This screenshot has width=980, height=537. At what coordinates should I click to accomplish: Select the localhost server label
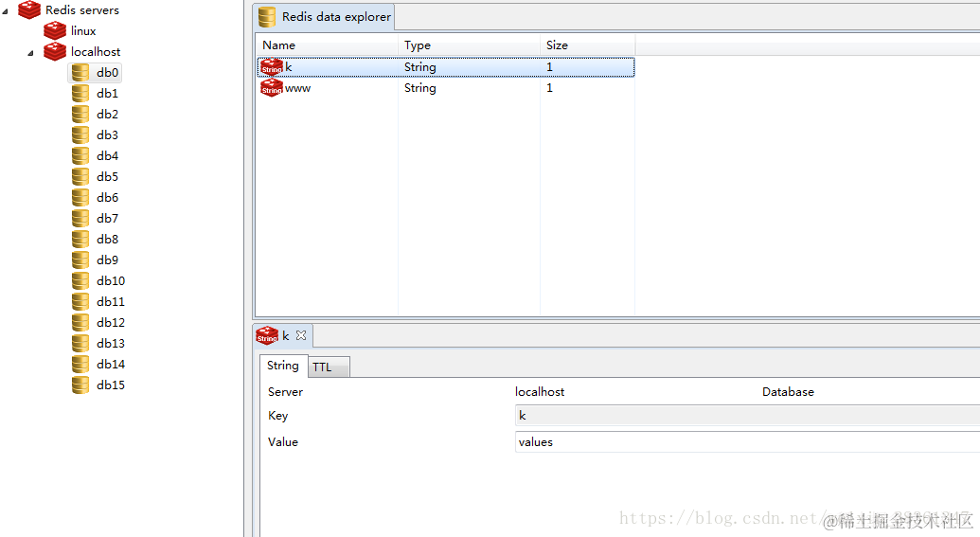pos(96,52)
